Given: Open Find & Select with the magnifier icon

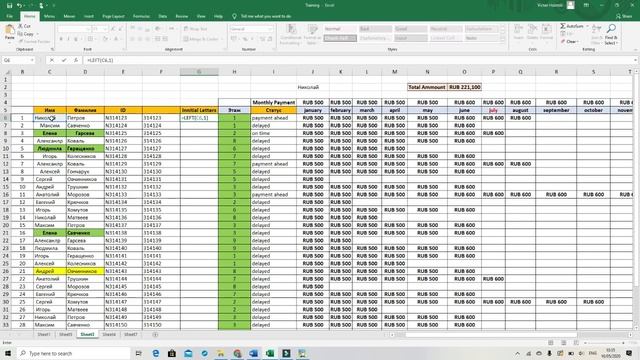Looking at the screenshot, I should (x=611, y=28).
